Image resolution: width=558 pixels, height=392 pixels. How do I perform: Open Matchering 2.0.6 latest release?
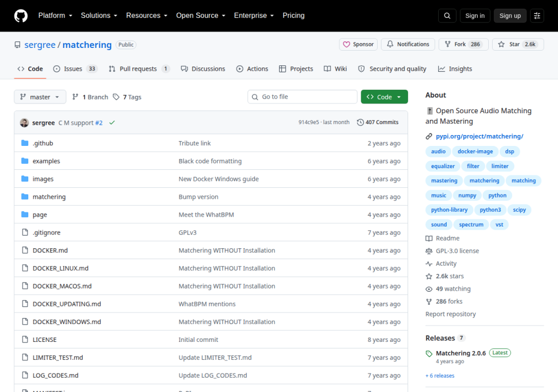[x=460, y=353]
